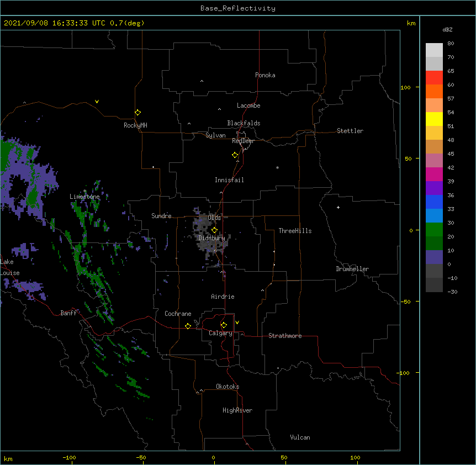Click the white asterisk marker near Limestone
This screenshot has height=465, width=476.
(84, 191)
